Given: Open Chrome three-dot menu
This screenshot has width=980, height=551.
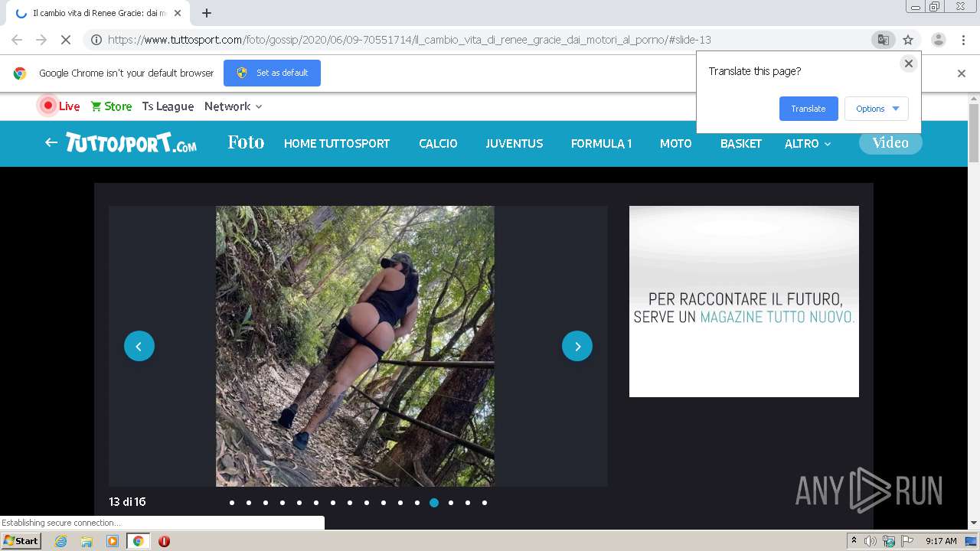Looking at the screenshot, I should tap(963, 40).
